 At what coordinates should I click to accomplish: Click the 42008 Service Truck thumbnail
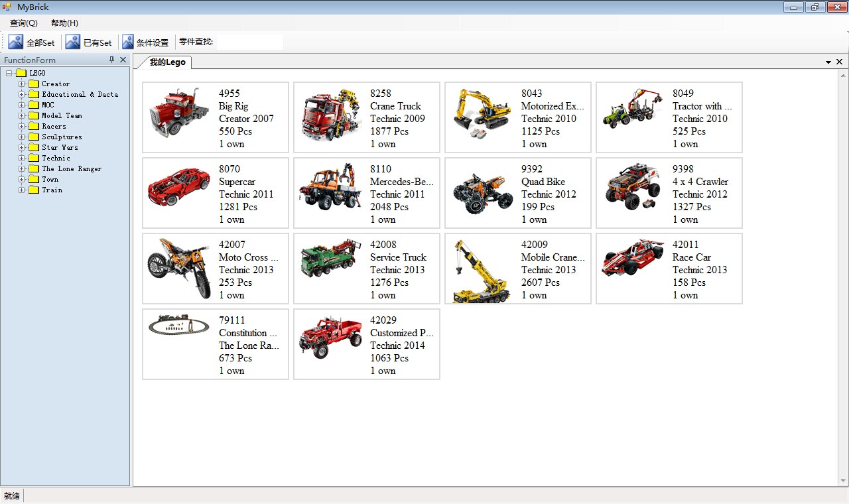pos(331,259)
